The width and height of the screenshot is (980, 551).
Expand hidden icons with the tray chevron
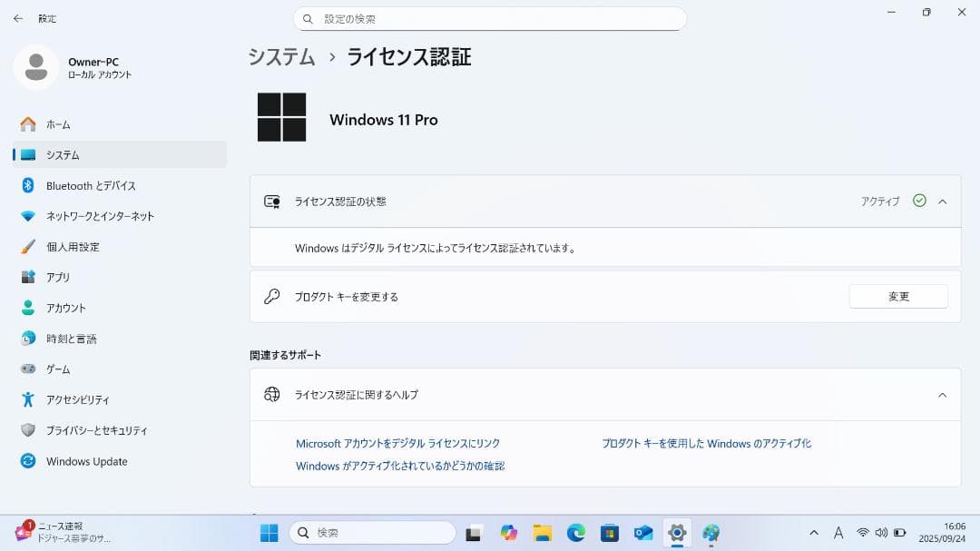(814, 532)
